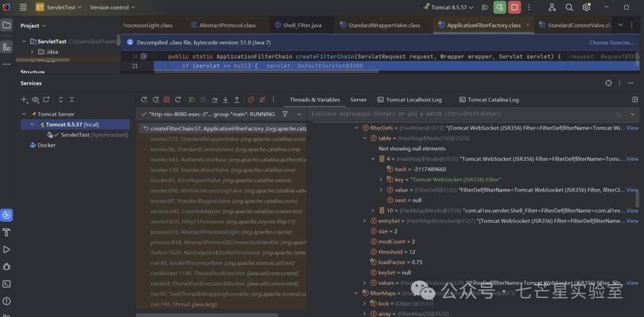
Task: Collapse all services in the tree
Action: click(x=72, y=100)
